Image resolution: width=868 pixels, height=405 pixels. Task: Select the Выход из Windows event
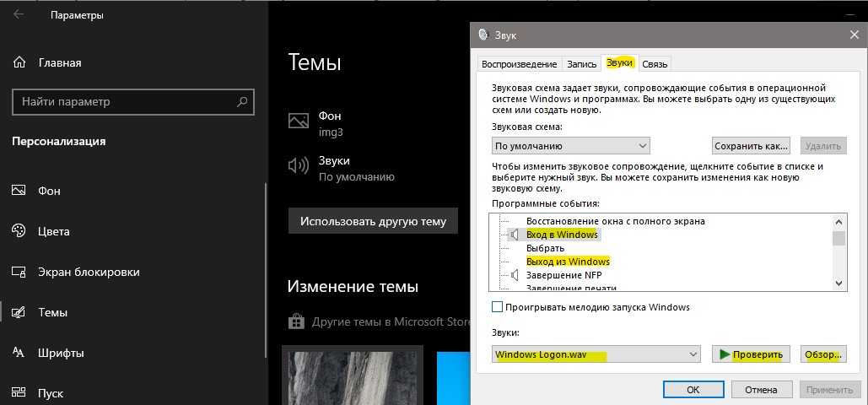(568, 262)
